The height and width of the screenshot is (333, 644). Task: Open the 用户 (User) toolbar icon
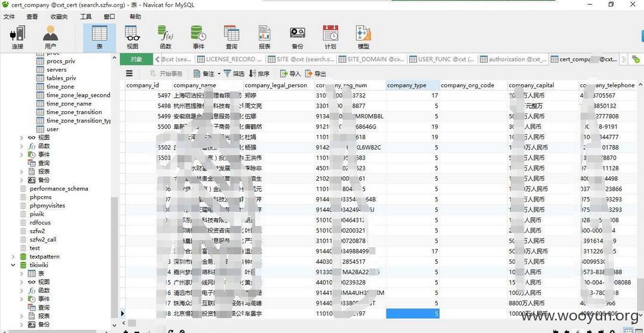click(x=50, y=38)
